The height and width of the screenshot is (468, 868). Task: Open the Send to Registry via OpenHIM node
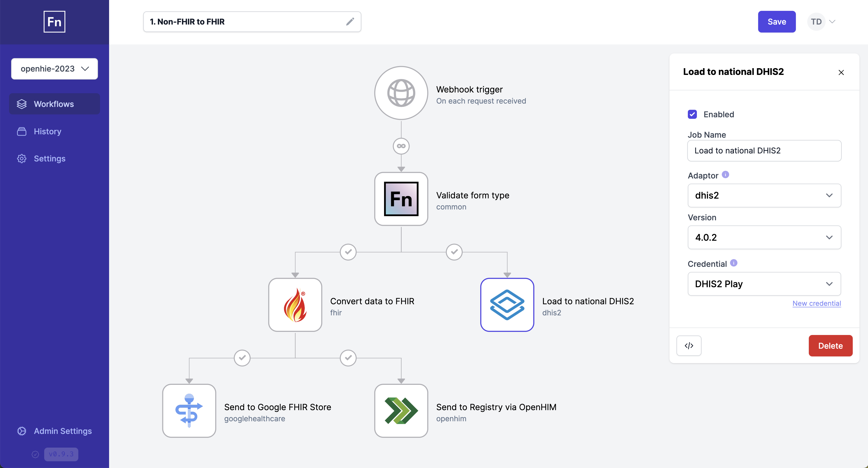tap(401, 410)
